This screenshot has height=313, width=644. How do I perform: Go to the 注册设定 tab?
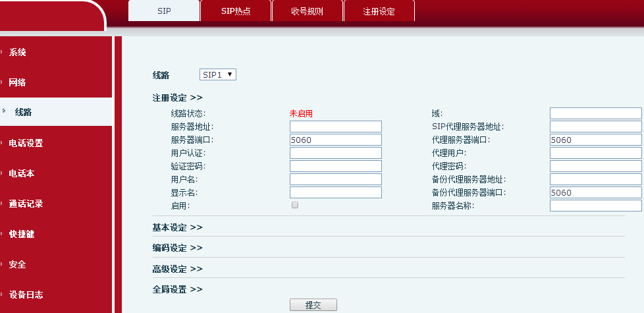tap(379, 11)
